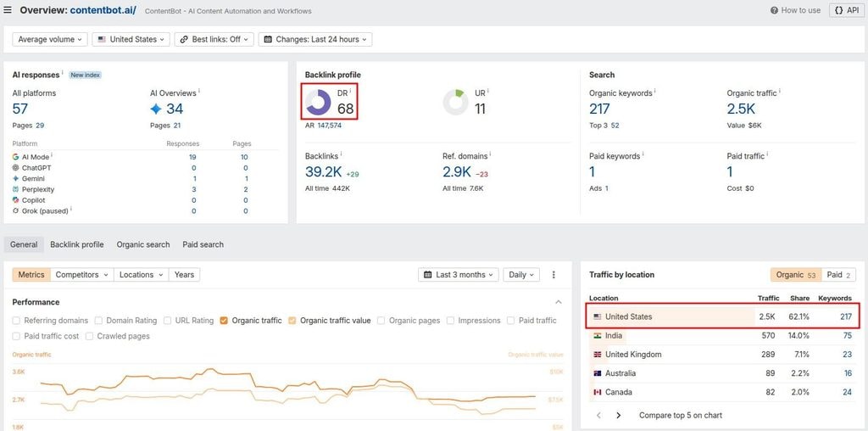868x431 pixels.
Task: Open the United States country dropdown
Action: coord(131,39)
